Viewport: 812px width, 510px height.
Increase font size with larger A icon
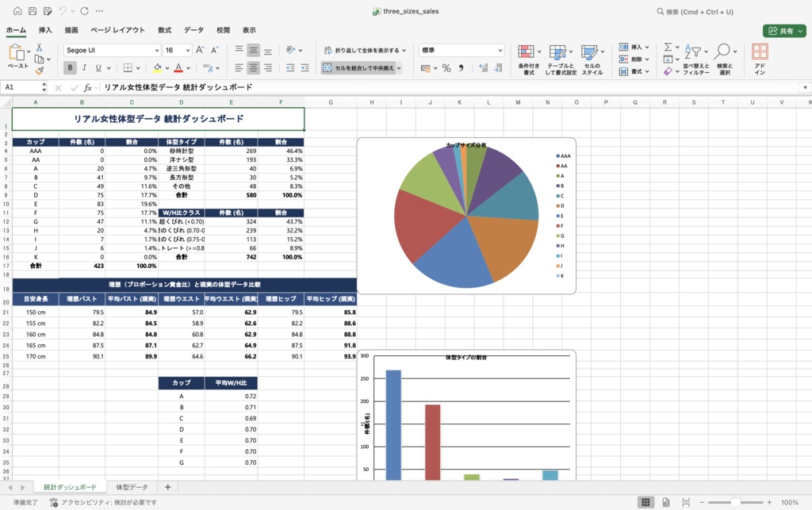coord(200,50)
